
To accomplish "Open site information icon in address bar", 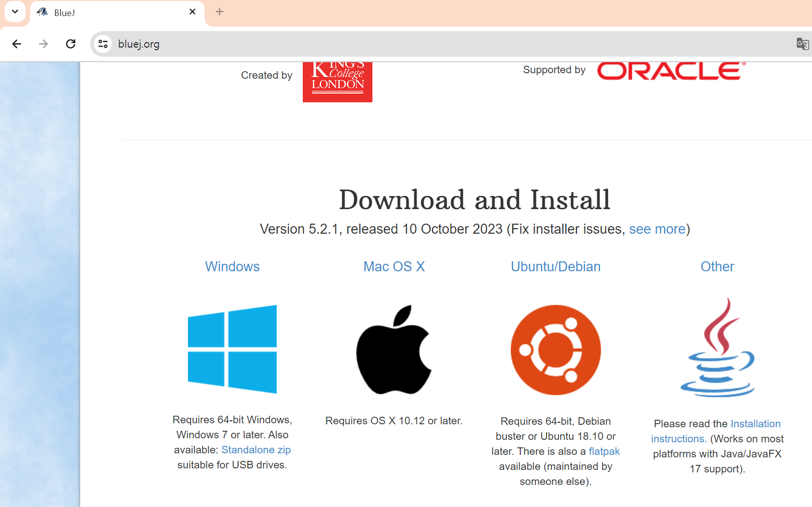I will [x=103, y=44].
